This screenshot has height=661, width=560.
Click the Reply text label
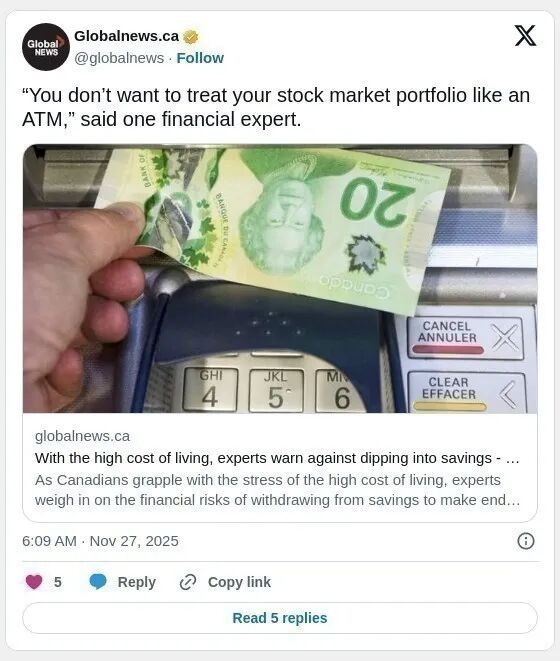pyautogui.click(x=137, y=582)
